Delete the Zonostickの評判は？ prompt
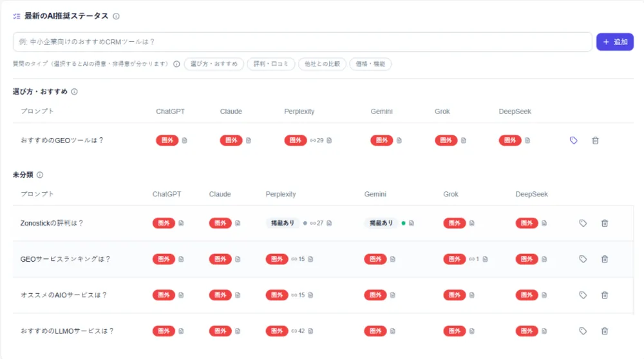The width and height of the screenshot is (644, 359). [x=605, y=223]
